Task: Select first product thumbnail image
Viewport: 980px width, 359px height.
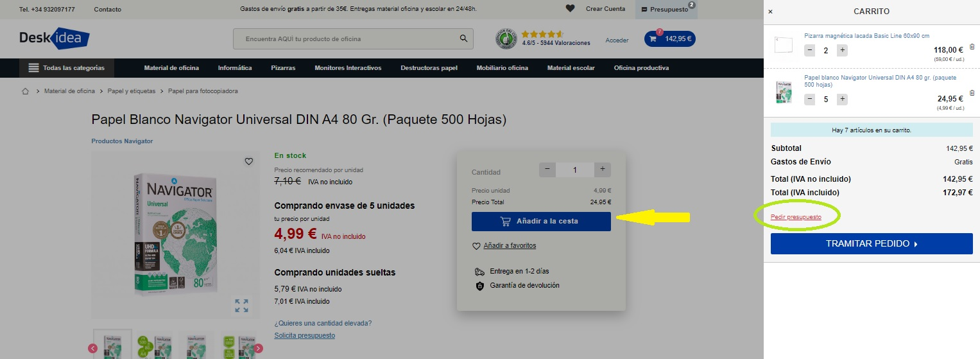Action: (x=112, y=344)
